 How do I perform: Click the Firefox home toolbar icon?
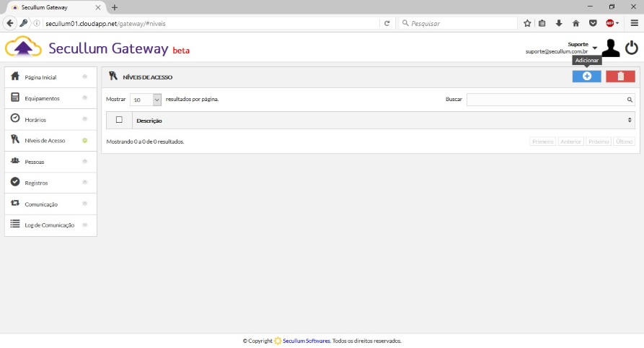pyautogui.click(x=575, y=23)
